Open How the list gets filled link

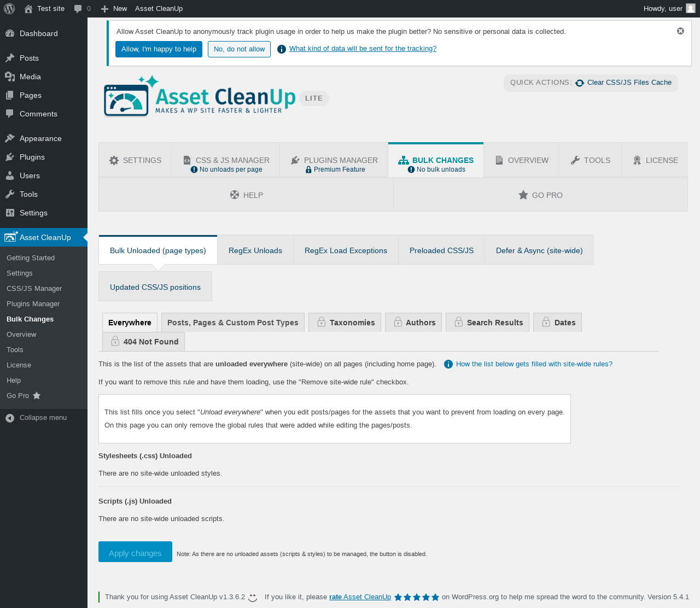534,364
